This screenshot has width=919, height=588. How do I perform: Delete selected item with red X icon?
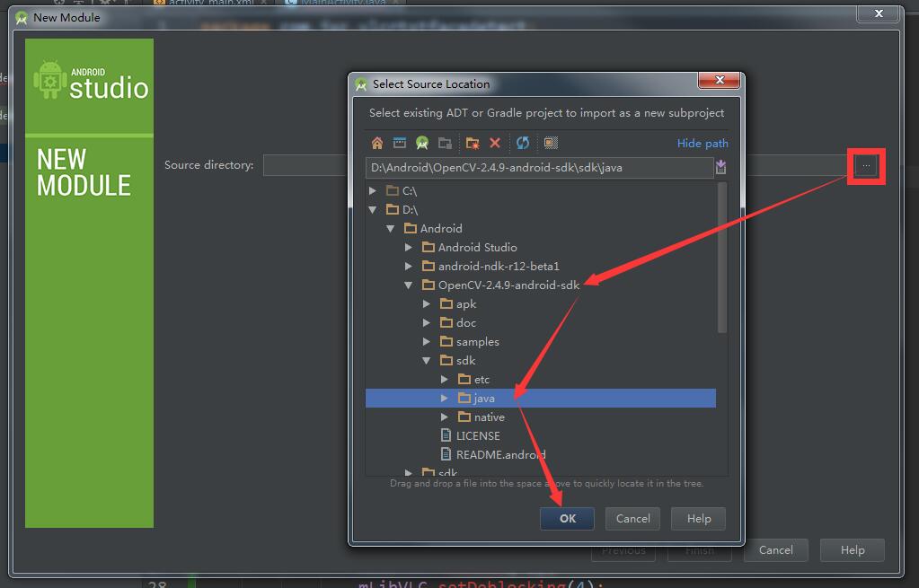tap(495, 143)
